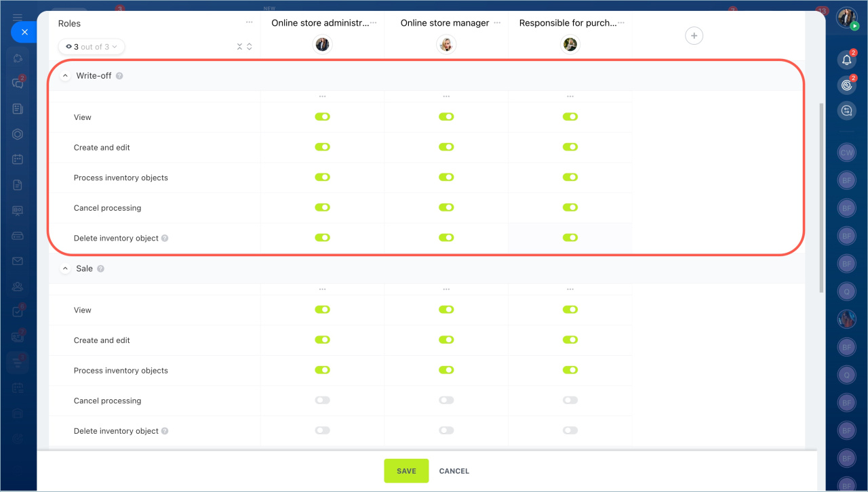Click the Online store manager column title
The height and width of the screenshot is (492, 868).
pos(445,23)
